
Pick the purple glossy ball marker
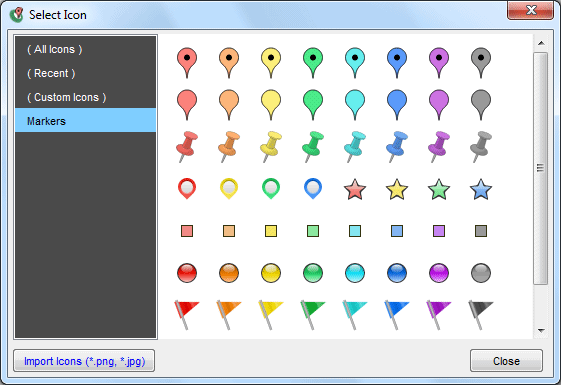click(x=439, y=273)
